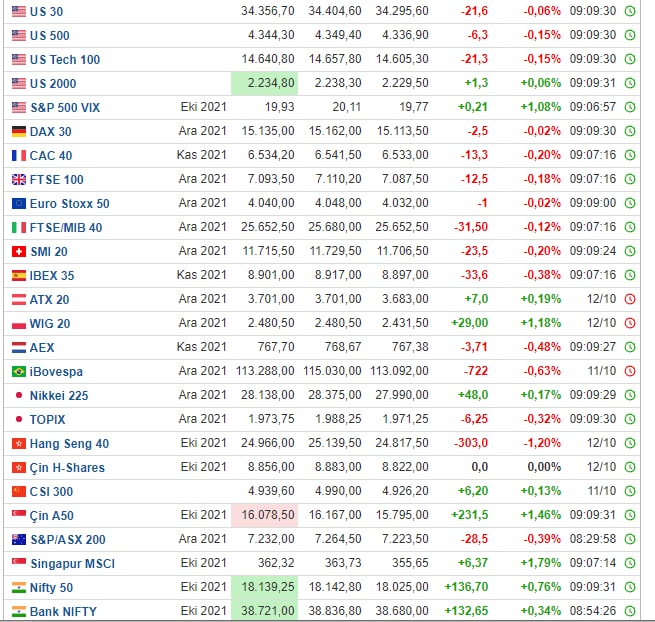The width and height of the screenshot is (655, 622).
Task: Click the clock icon in Çin A50 row
Action: (x=630, y=515)
